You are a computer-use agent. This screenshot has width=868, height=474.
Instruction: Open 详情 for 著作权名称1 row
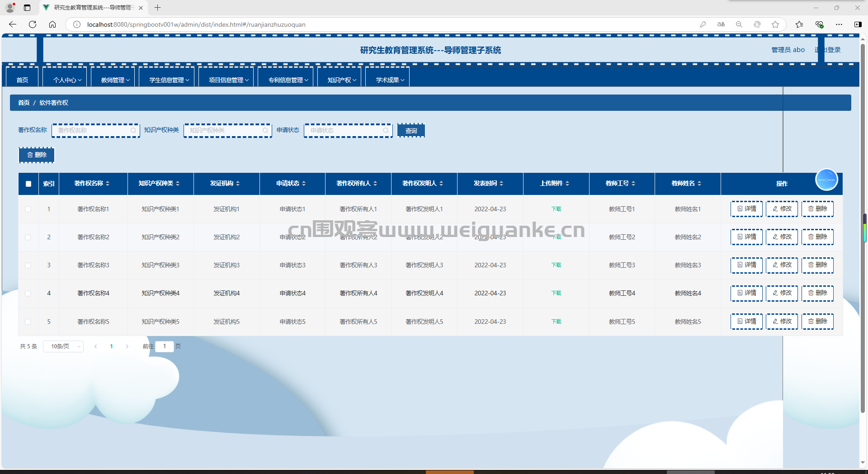tap(746, 209)
